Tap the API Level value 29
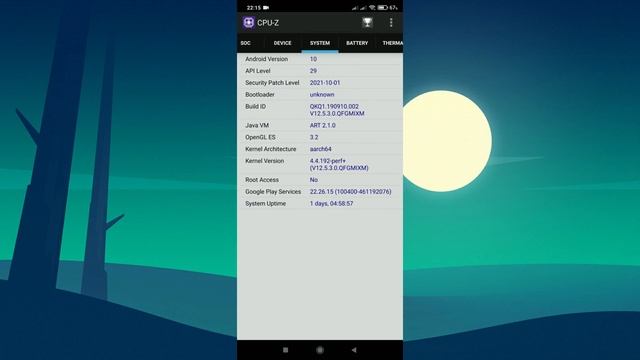640x360 pixels. tap(313, 71)
